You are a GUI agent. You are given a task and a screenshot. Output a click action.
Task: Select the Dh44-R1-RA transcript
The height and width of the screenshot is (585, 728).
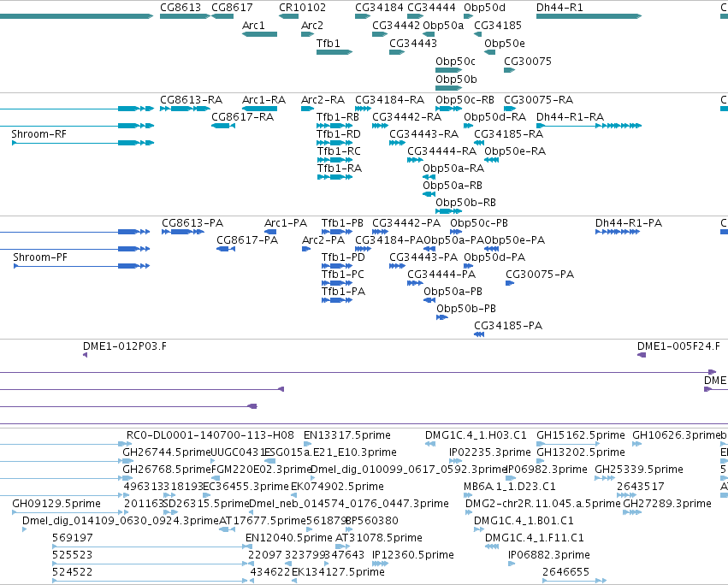pyautogui.click(x=589, y=126)
